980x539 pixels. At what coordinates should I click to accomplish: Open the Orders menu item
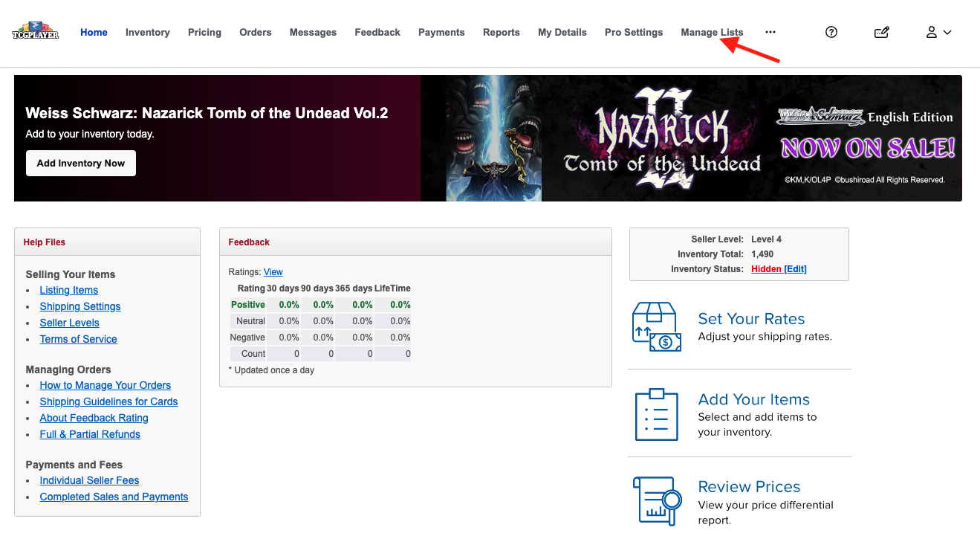point(256,32)
